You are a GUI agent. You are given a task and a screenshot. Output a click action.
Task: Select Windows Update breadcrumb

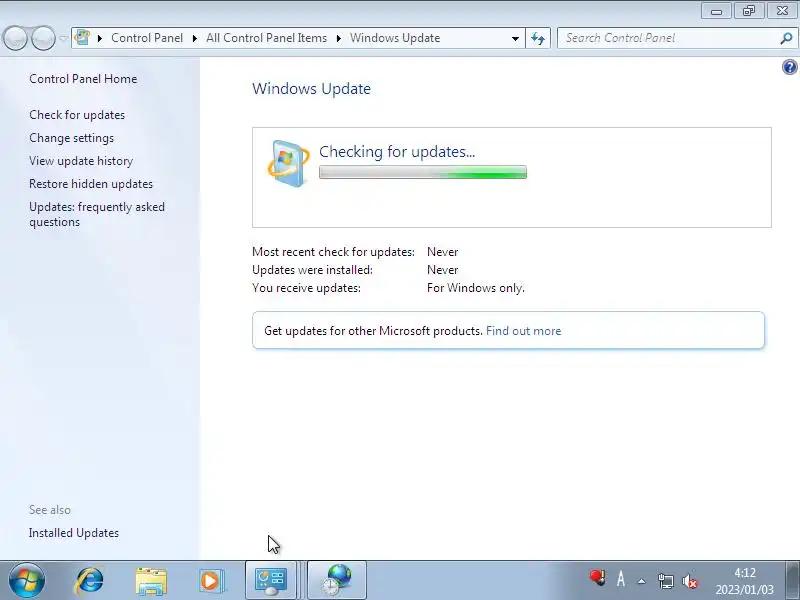point(395,38)
